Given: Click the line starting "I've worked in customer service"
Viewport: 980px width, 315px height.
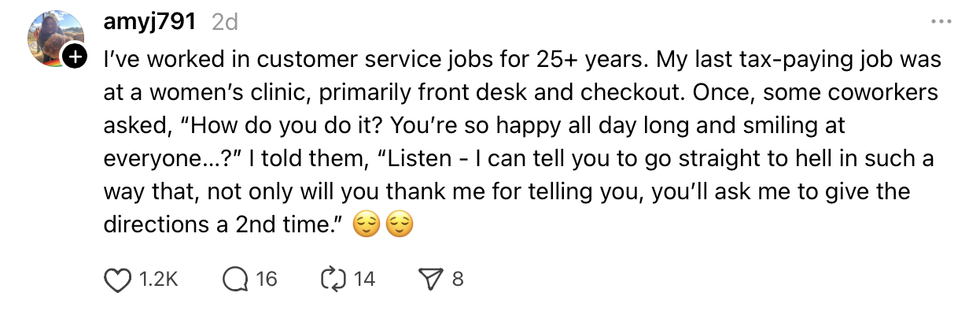Looking at the screenshot, I should click(522, 60).
